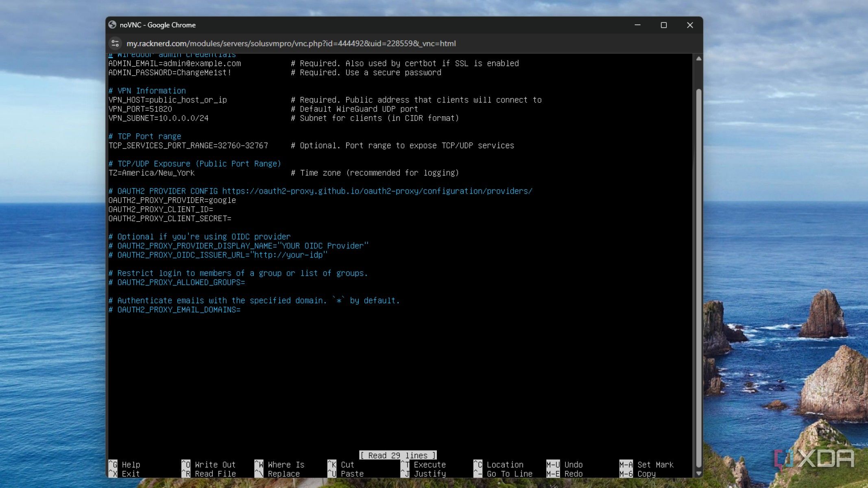This screenshot has width=868, height=488.
Task: Click the oauth2-proxy.github.io providers URL
Action: [x=377, y=191]
